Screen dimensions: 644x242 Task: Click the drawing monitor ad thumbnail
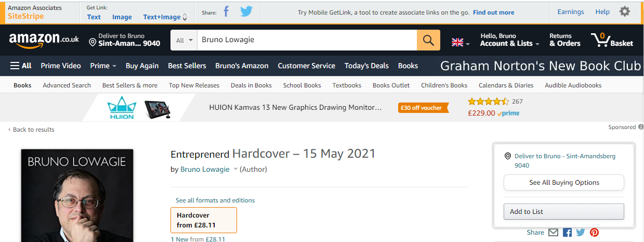158,109
